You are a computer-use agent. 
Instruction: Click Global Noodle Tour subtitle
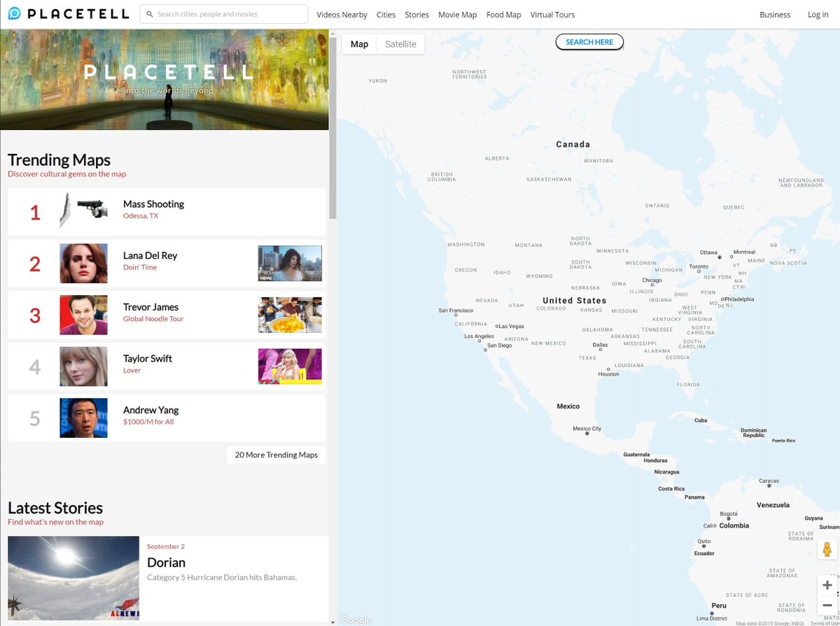[x=153, y=319]
